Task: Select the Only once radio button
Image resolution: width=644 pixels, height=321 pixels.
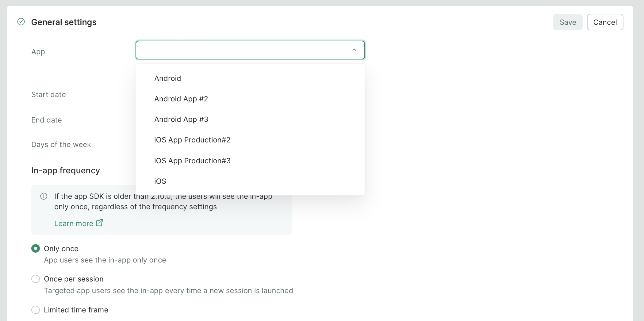Action: click(36, 248)
